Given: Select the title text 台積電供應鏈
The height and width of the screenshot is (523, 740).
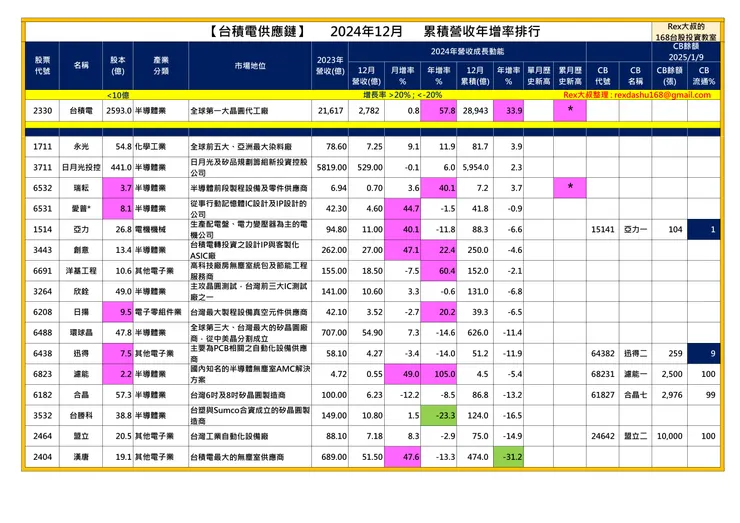Looking at the screenshot, I should (257, 32).
